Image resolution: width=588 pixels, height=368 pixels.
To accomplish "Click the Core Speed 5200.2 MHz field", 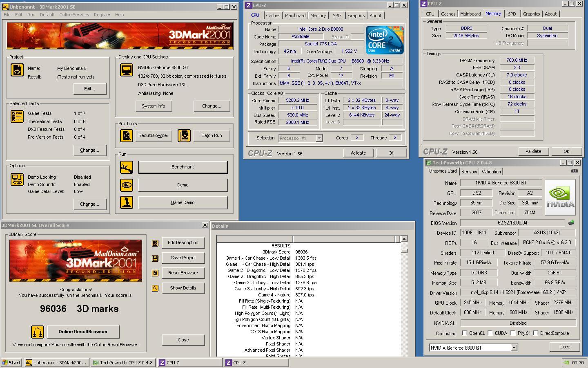I will (x=297, y=100).
